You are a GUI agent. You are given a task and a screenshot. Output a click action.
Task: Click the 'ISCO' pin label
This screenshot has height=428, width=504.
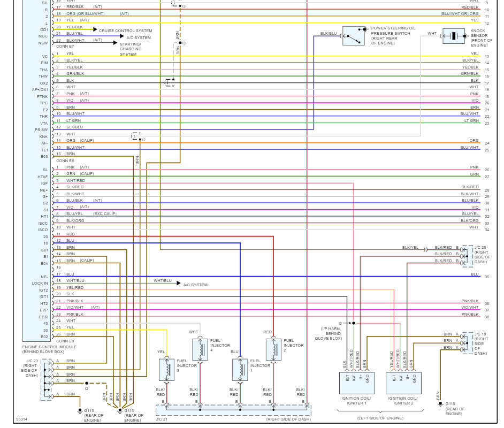(43, 230)
